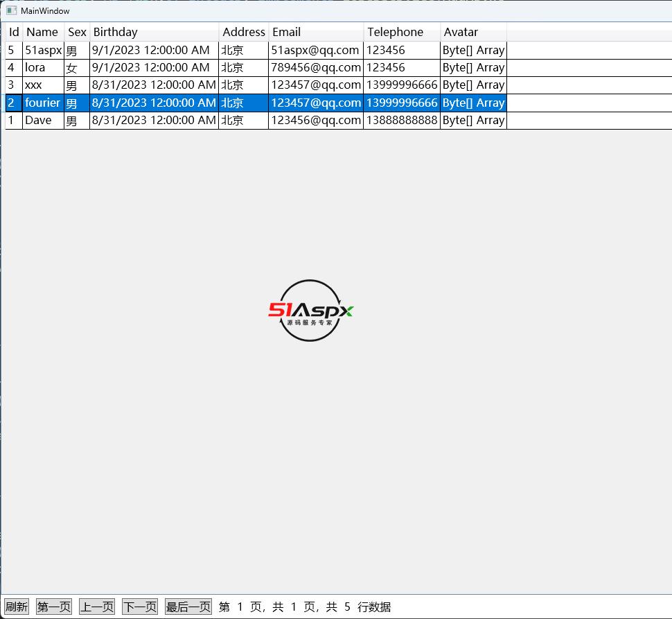This screenshot has height=619, width=672.
Task: Click the Telephone column header
Action: [x=401, y=32]
